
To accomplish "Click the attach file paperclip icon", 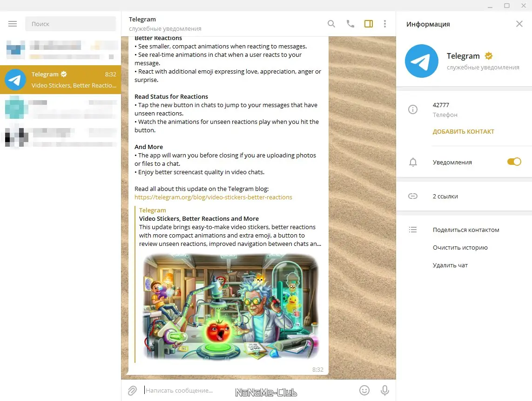I will tap(132, 390).
